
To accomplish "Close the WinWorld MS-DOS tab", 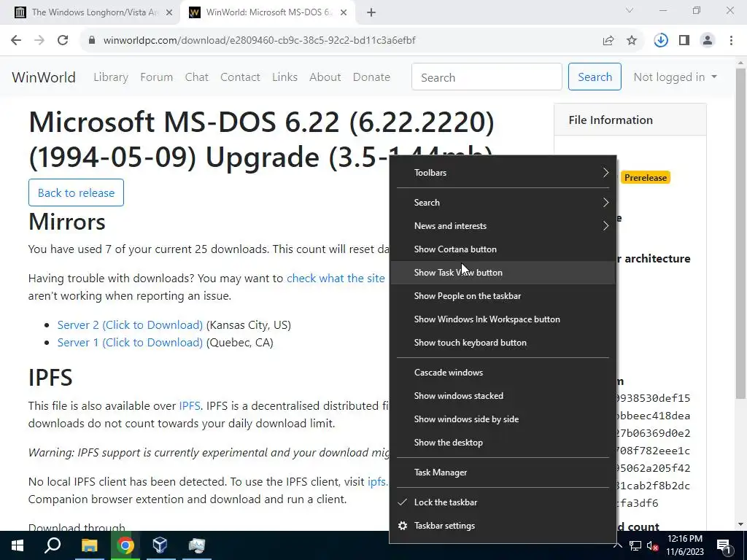I will (x=344, y=12).
